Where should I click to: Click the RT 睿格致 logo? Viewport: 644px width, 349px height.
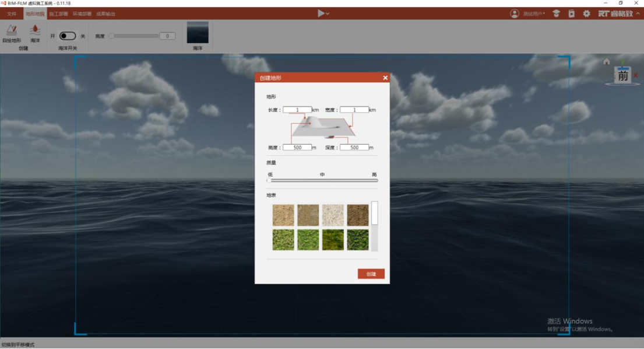pyautogui.click(x=615, y=13)
